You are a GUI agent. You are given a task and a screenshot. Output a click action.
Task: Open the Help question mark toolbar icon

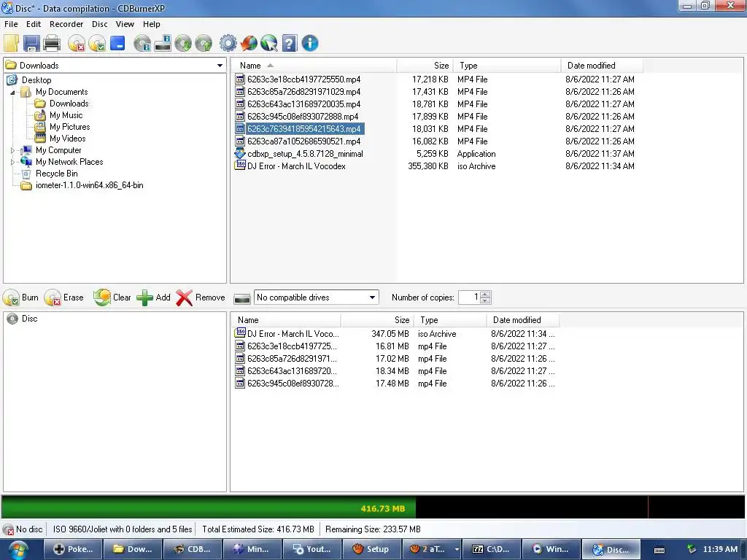(x=290, y=43)
